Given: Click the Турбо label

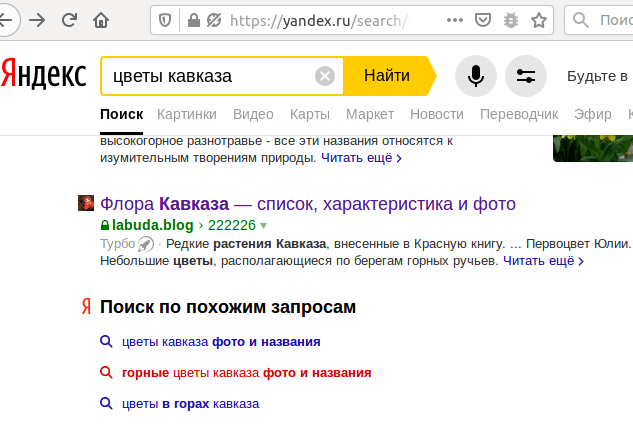Looking at the screenshot, I should [x=117, y=243].
